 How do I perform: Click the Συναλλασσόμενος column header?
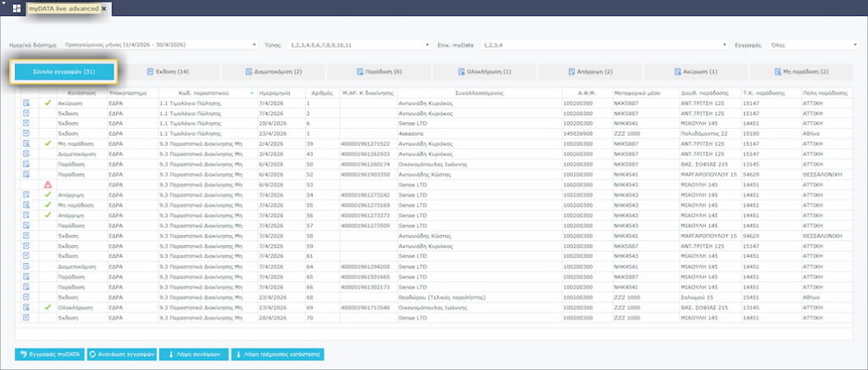pos(480,93)
